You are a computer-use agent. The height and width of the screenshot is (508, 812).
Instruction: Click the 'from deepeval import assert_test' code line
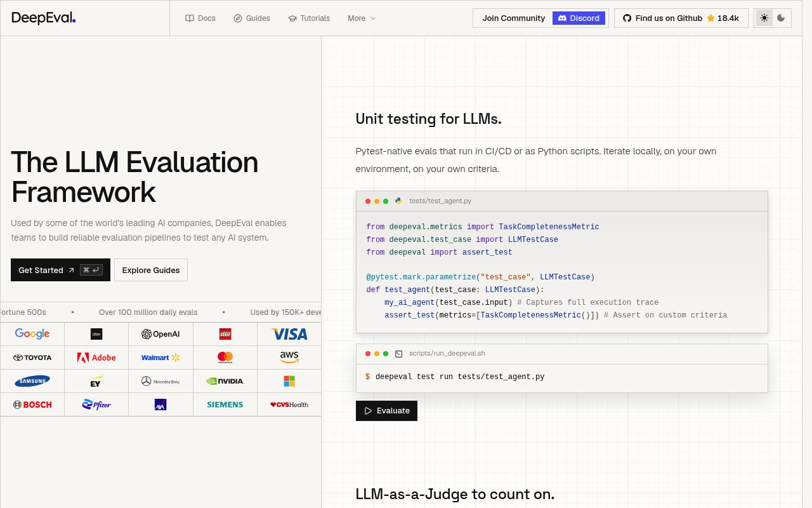[x=439, y=252]
